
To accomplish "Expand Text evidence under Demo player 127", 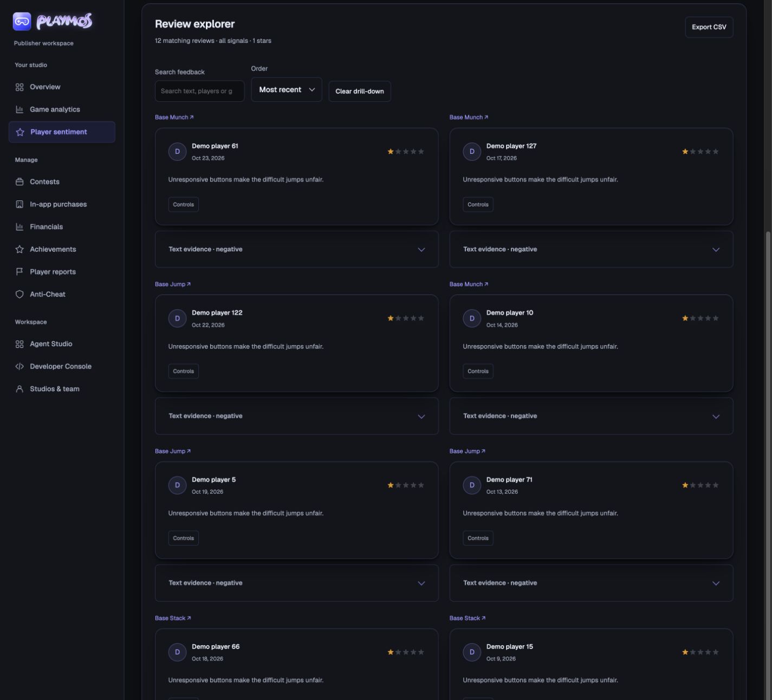I will coord(591,249).
